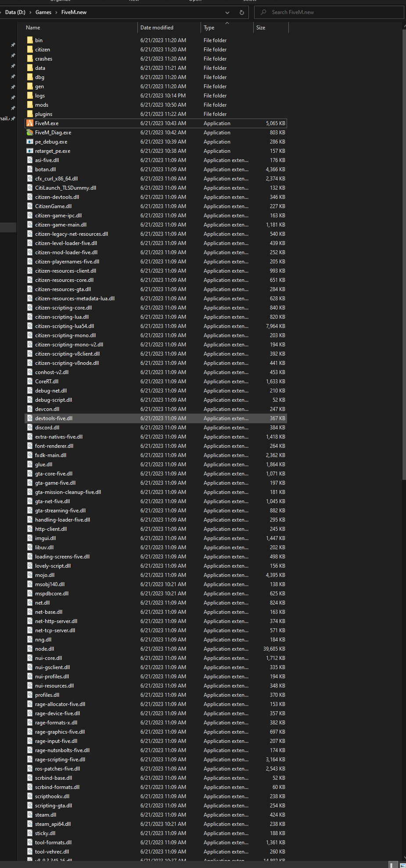Switch to large thumbnails view button
Screen dimensions: 406x868
pos(403,865)
